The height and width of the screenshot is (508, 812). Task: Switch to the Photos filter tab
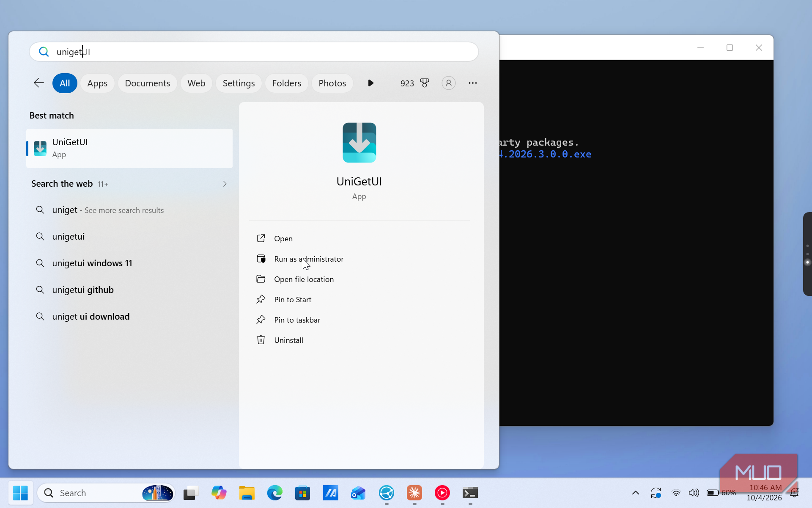coord(332,83)
